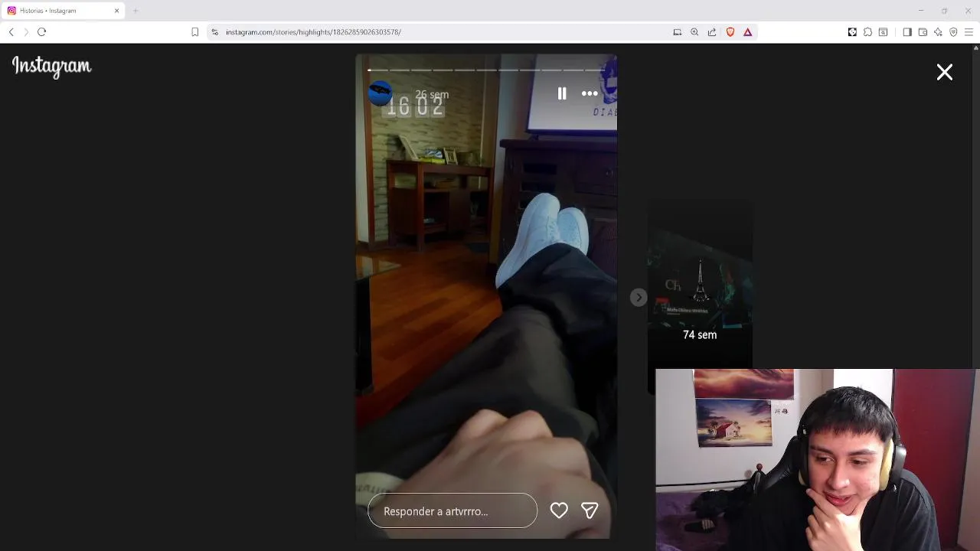
Task: Install app icon in address bar
Action: [678, 32]
